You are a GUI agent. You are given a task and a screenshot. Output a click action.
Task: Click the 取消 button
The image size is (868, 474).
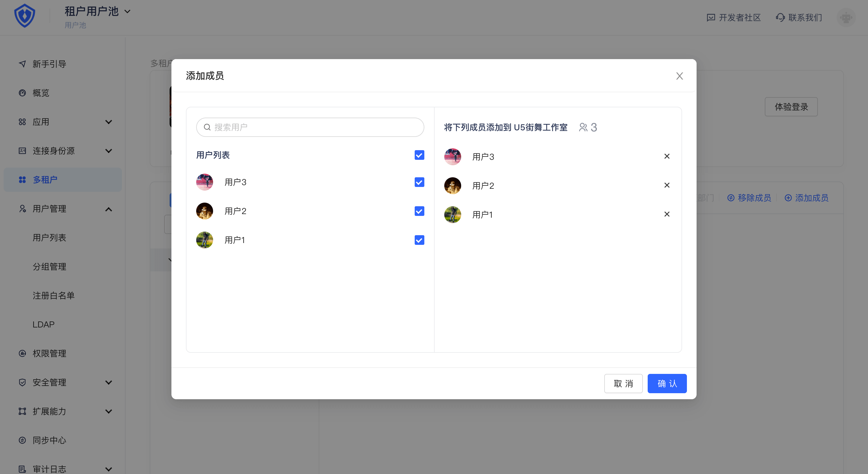623,384
